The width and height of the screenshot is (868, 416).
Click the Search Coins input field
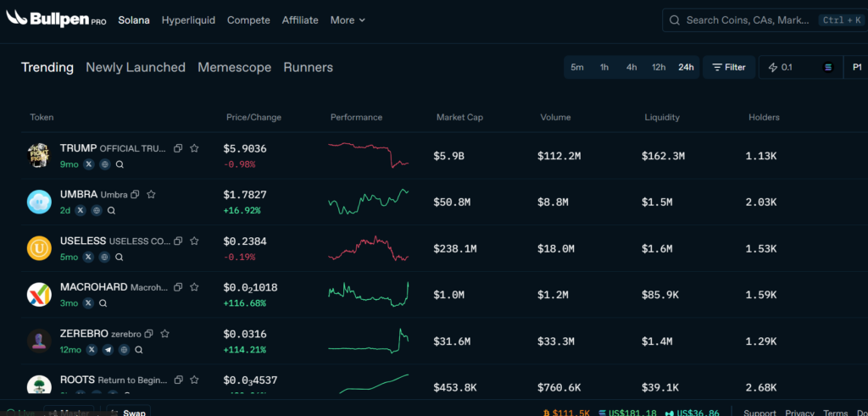746,19
